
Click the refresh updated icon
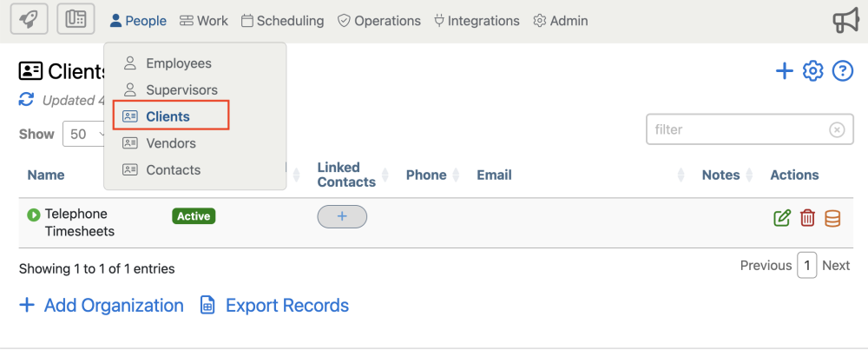click(27, 100)
